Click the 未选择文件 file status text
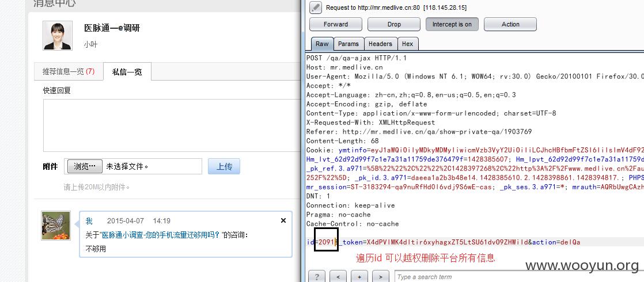This screenshot has width=644, height=282. [x=127, y=167]
